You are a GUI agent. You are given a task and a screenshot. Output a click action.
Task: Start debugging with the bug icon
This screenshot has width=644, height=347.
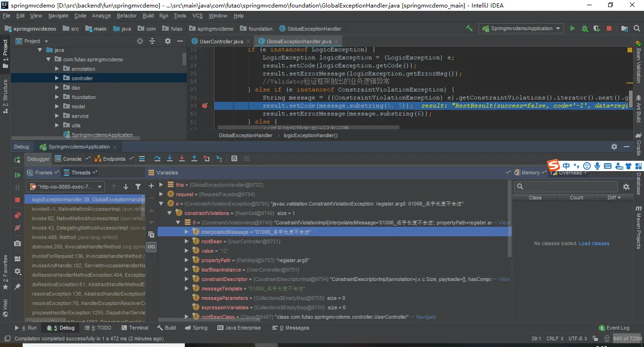[585, 28]
